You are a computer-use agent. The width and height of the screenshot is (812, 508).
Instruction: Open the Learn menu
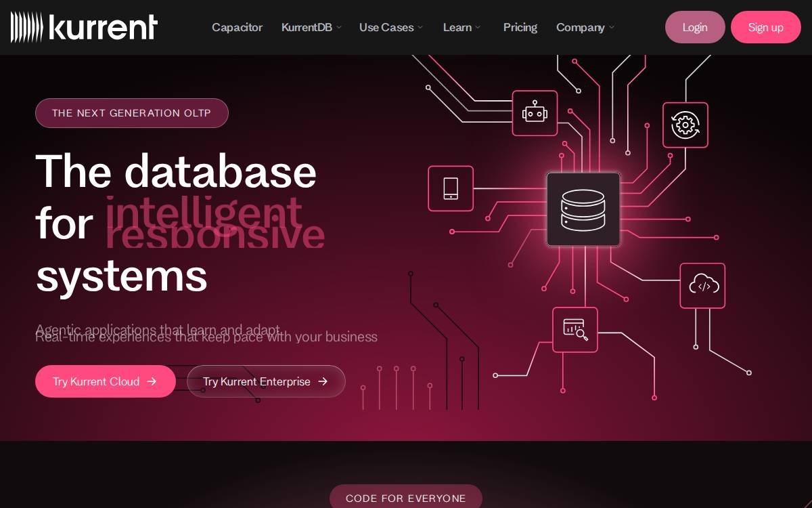click(x=462, y=27)
